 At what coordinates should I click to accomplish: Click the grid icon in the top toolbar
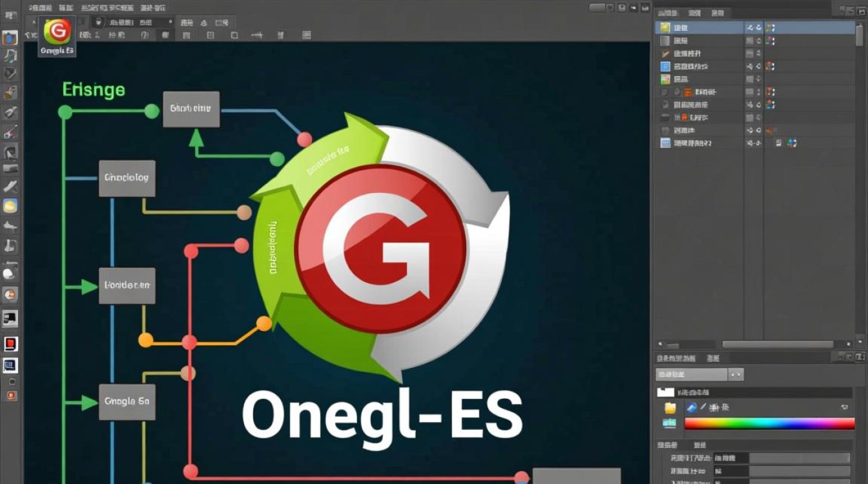pyautogui.click(x=210, y=35)
